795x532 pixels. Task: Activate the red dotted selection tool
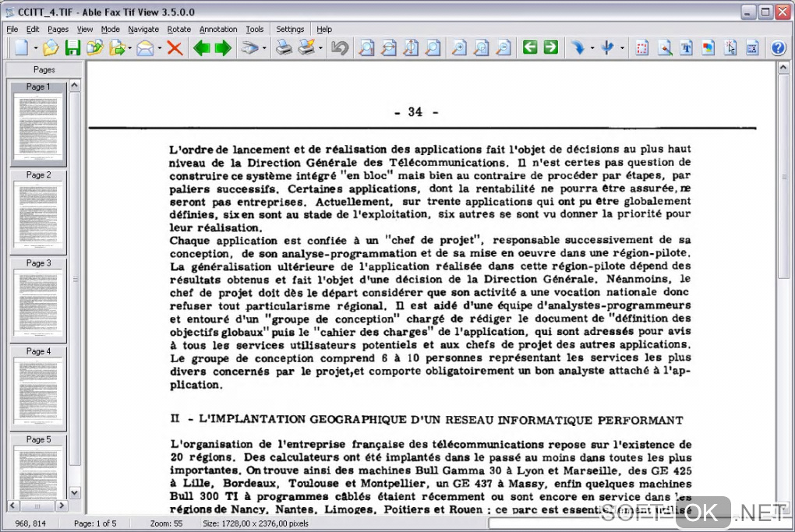(x=642, y=48)
